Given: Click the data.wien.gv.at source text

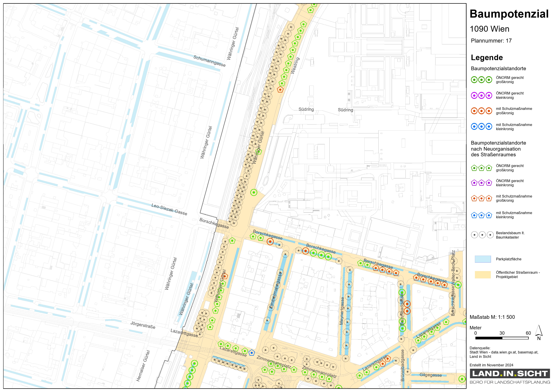Looking at the screenshot, I should 504,352.
